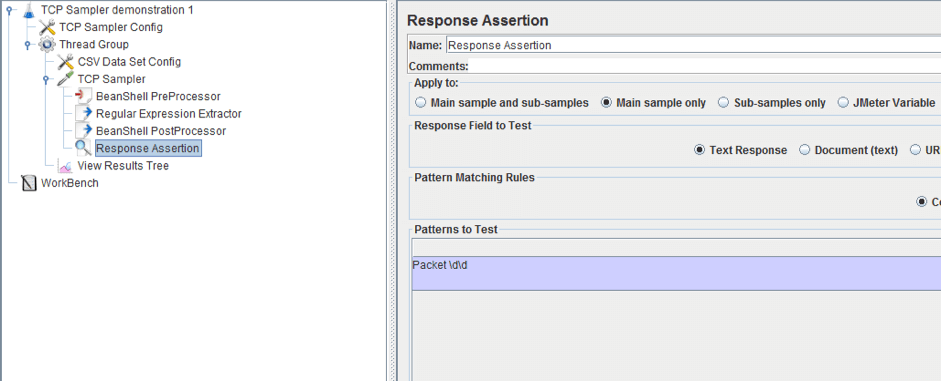Click the Name input field

693,45
